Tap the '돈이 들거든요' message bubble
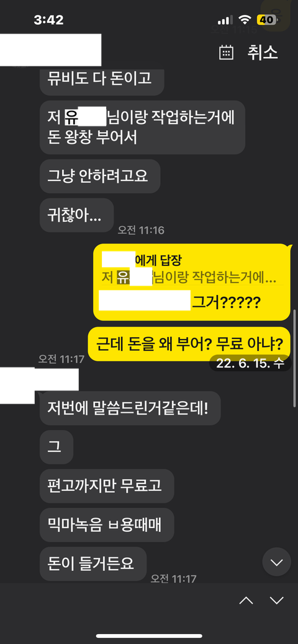 (93, 563)
